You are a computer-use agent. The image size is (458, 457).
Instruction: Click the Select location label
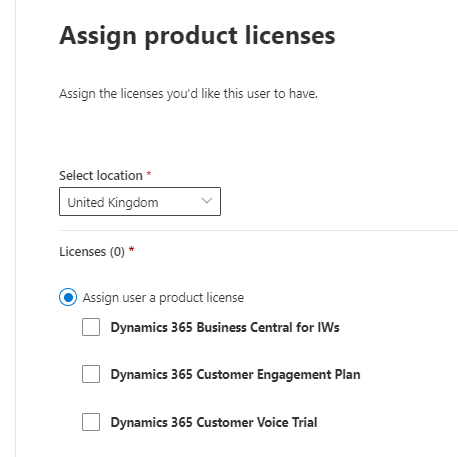point(101,175)
